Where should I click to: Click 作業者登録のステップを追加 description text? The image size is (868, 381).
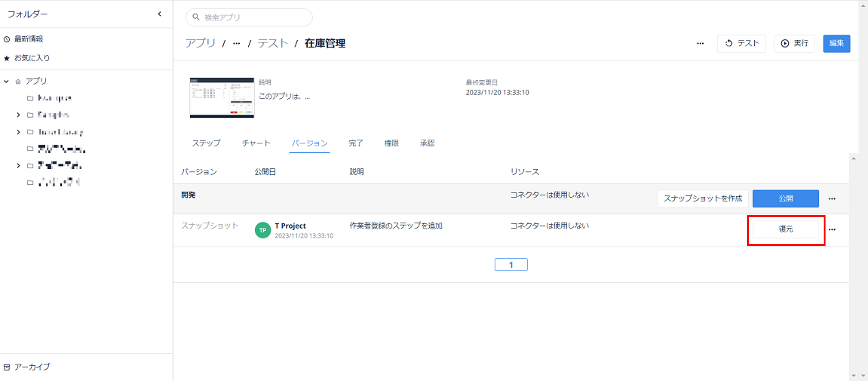(396, 225)
